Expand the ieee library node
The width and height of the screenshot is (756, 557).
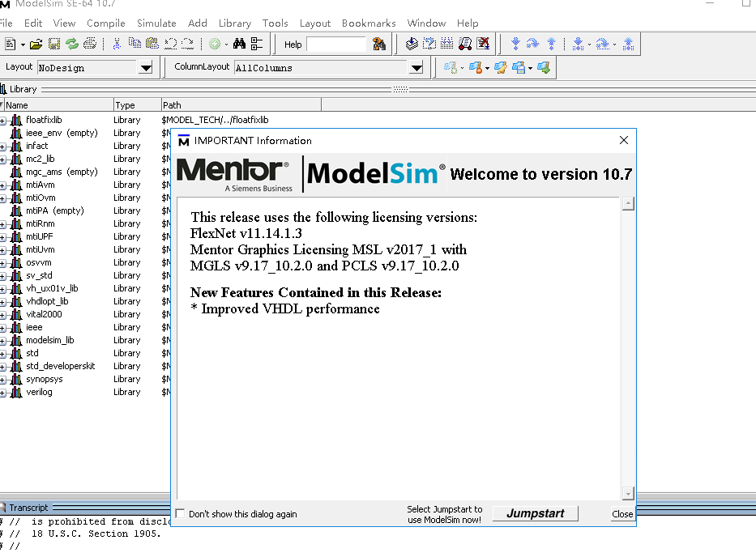tap(3, 328)
